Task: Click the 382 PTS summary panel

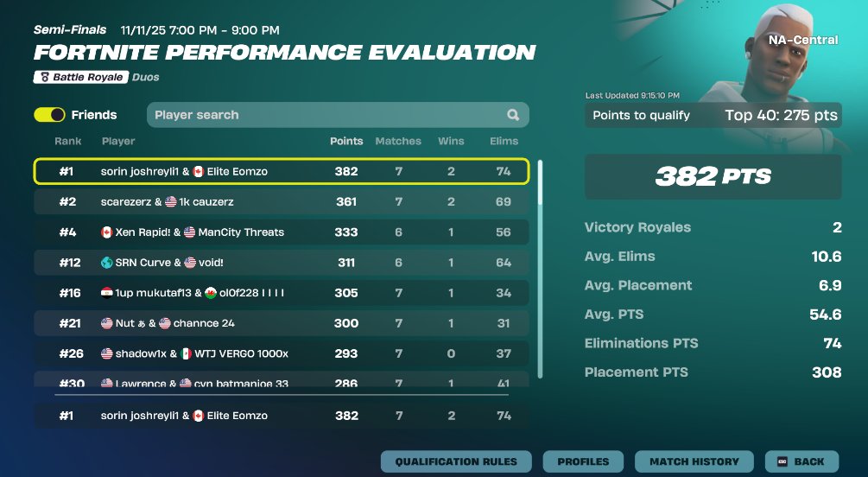Action: pyautogui.click(x=713, y=177)
